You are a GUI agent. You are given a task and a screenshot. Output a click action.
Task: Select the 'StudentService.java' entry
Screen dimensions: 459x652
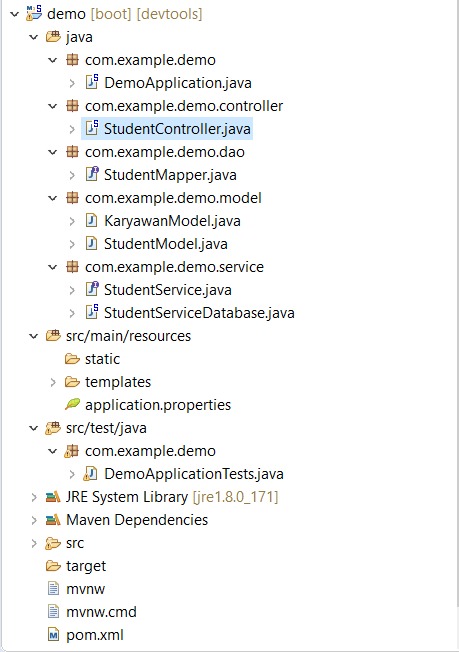[x=168, y=290]
